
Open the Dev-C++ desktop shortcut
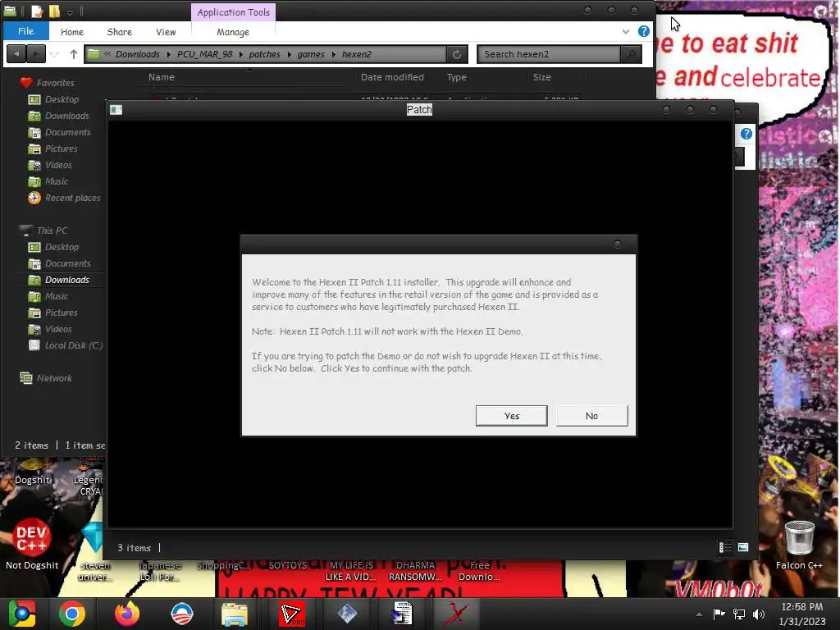click(32, 542)
